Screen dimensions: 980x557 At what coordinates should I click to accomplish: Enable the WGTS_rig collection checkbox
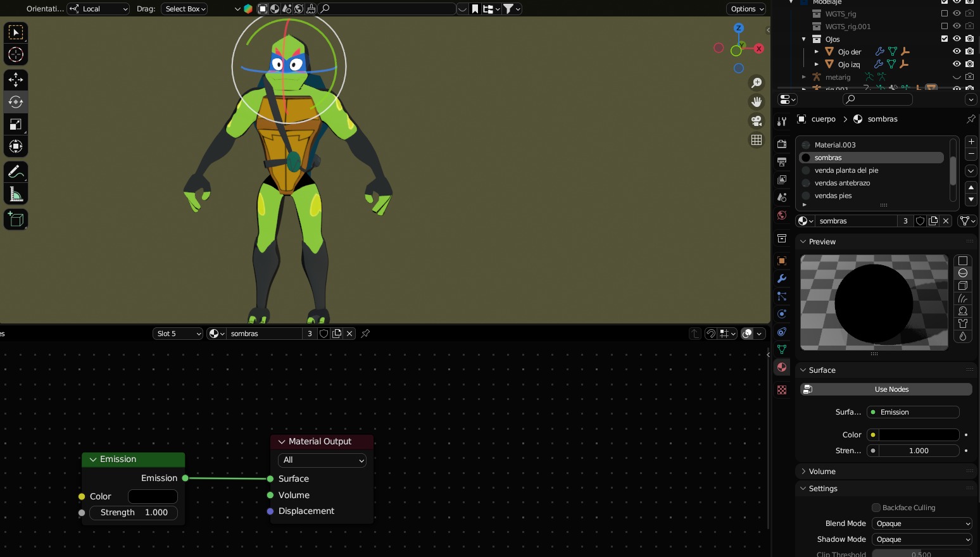click(945, 13)
